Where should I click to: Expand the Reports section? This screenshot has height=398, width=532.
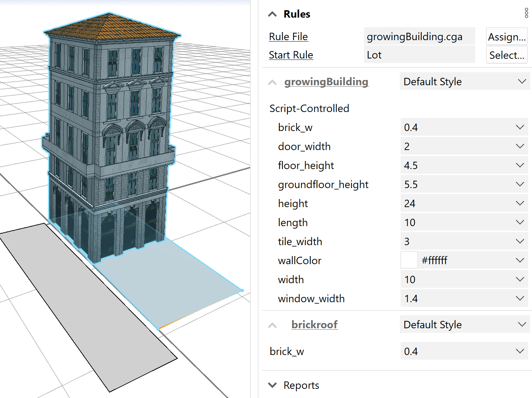pyautogui.click(x=272, y=385)
